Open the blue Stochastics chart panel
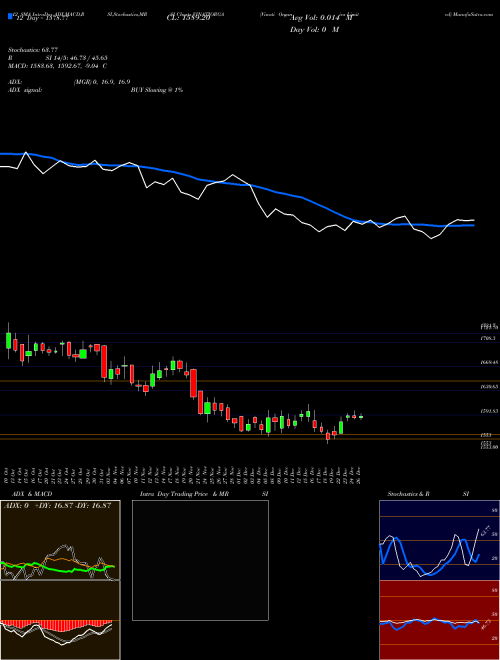Image resolution: width=500 pixels, height=660 pixels. (x=439, y=540)
